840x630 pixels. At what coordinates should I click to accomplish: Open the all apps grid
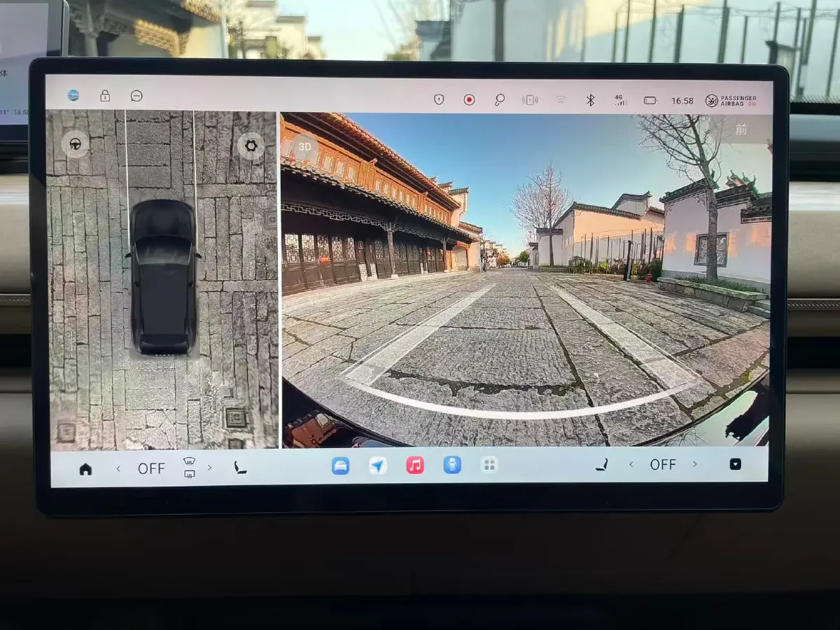[489, 465]
